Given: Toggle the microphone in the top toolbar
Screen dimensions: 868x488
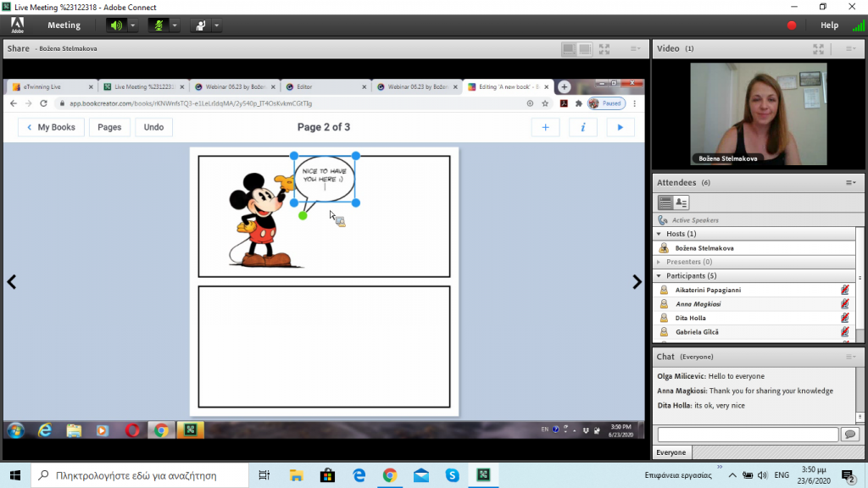Looking at the screenshot, I should [159, 25].
